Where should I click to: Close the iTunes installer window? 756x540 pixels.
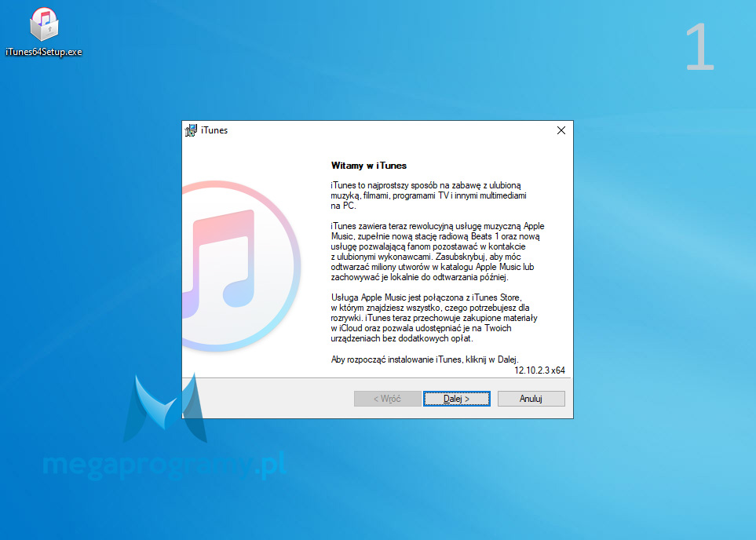pyautogui.click(x=561, y=130)
